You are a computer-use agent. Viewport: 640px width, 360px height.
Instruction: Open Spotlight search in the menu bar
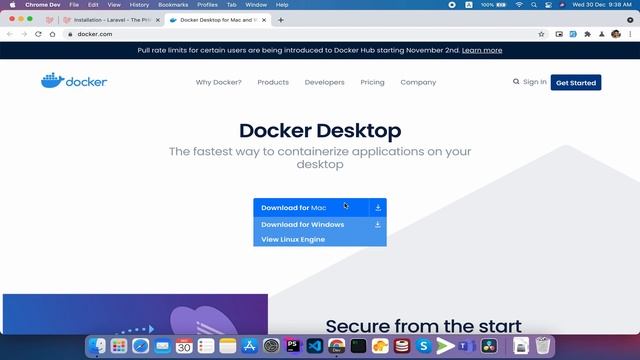tap(534, 5)
